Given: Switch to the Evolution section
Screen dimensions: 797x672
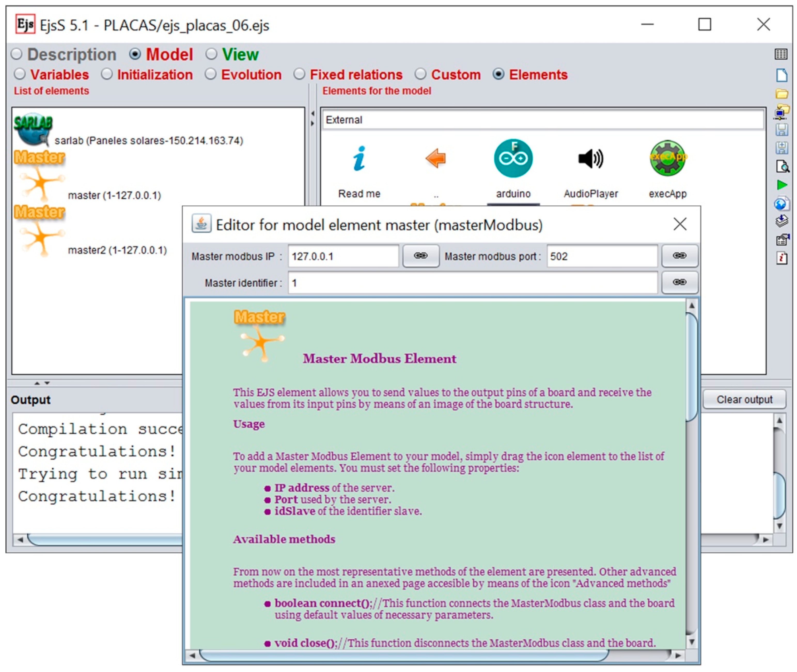Looking at the screenshot, I should (210, 74).
